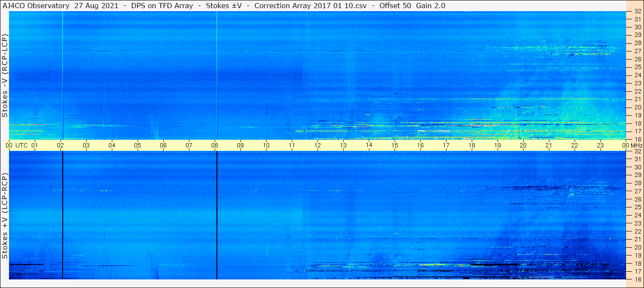644x288 pixels.
Task: Select the 20 UTC hour marker on time axis
Action: [523, 145]
